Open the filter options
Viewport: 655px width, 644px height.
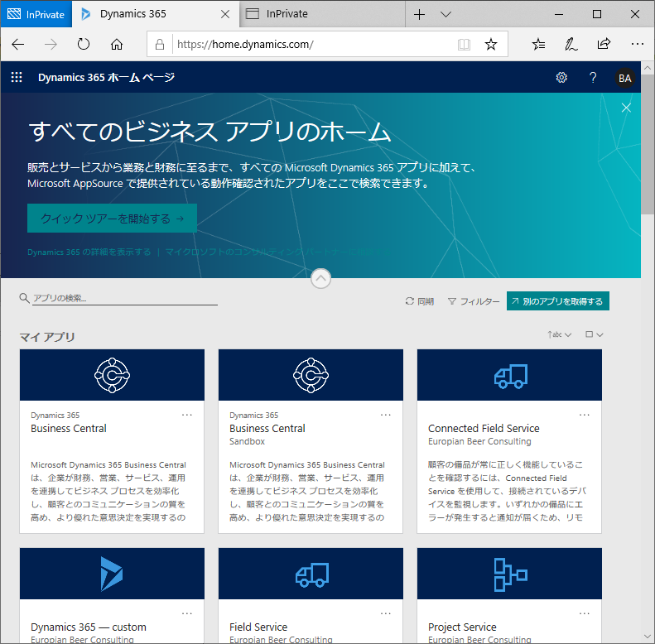coord(474,301)
